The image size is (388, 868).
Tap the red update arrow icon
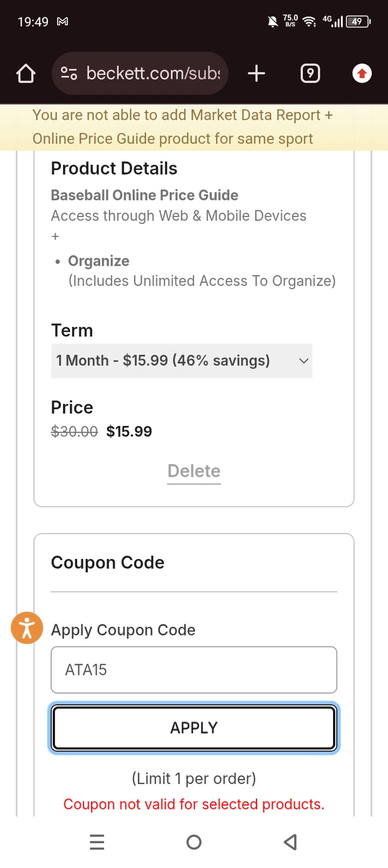(362, 73)
